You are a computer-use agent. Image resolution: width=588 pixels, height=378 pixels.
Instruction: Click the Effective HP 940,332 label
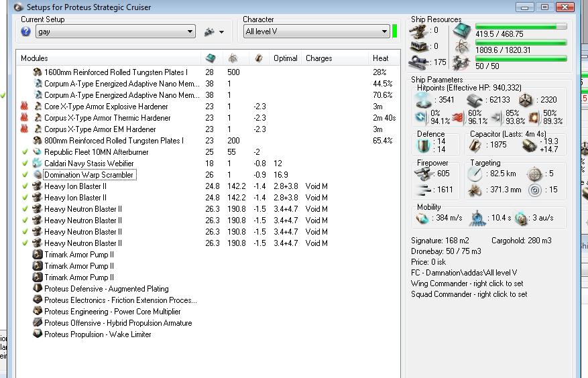(x=469, y=87)
